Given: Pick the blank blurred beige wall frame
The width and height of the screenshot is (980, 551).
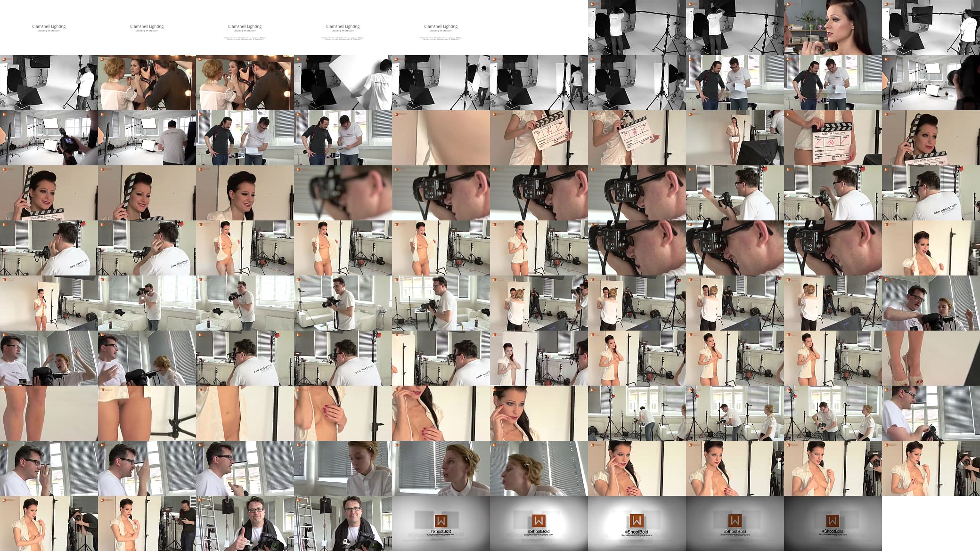Looking at the screenshot, I should (441, 138).
